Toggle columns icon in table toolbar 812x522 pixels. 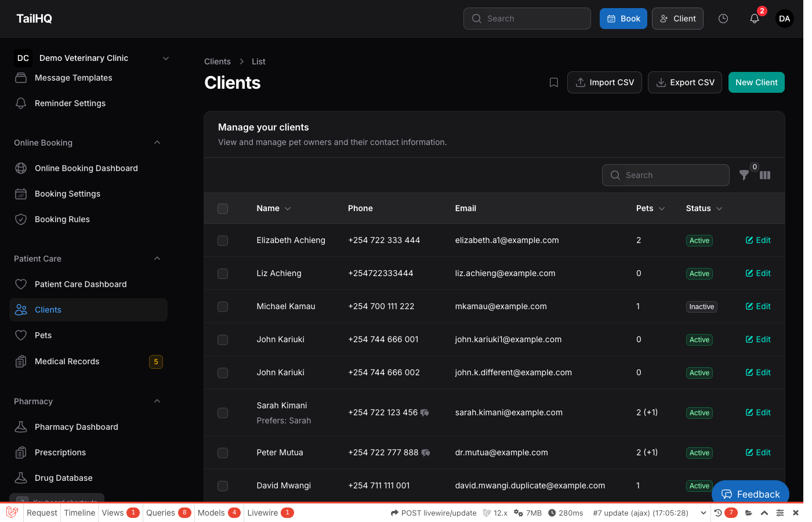click(x=765, y=175)
